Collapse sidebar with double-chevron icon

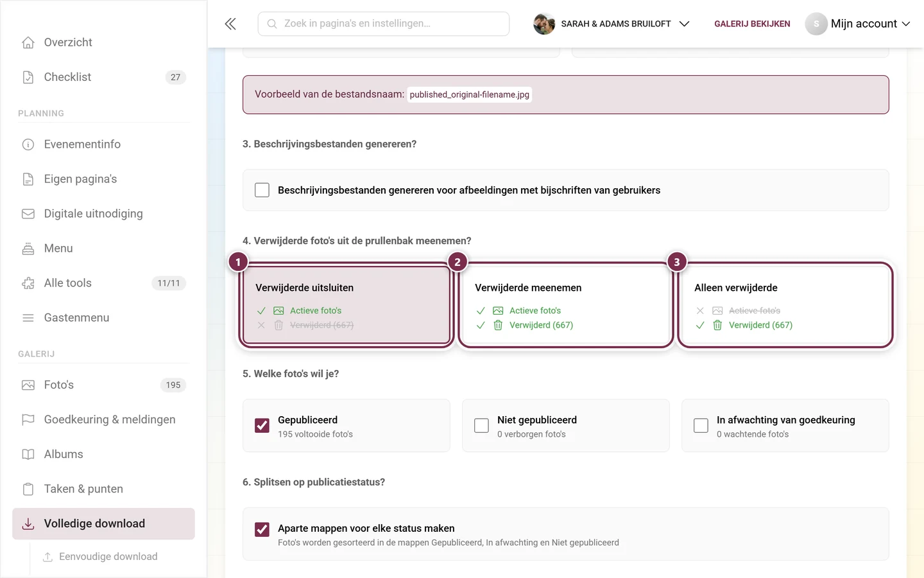230,24
